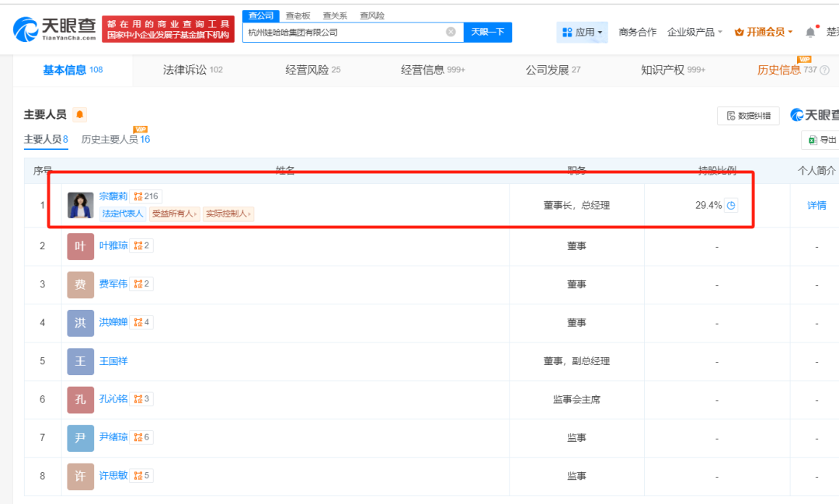Select the 董事长, 总经理 position cell
Screen dimensions: 839x504
[576, 206]
